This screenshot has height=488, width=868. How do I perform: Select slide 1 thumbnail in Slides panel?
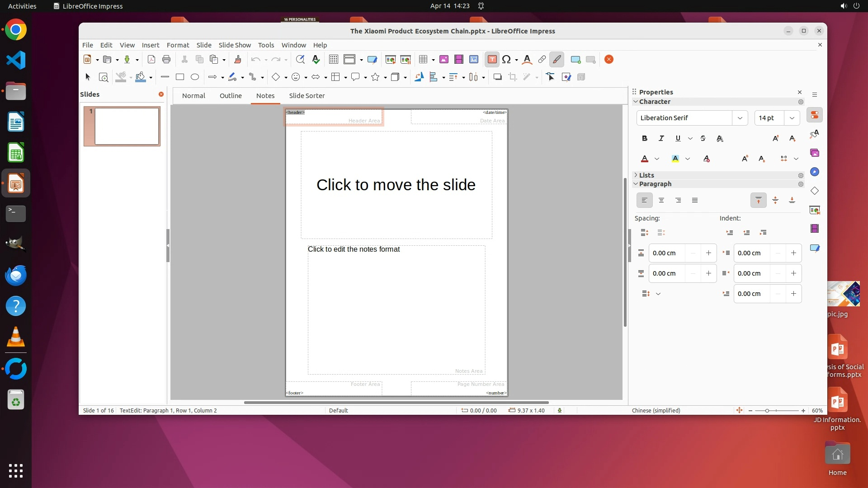click(x=127, y=127)
